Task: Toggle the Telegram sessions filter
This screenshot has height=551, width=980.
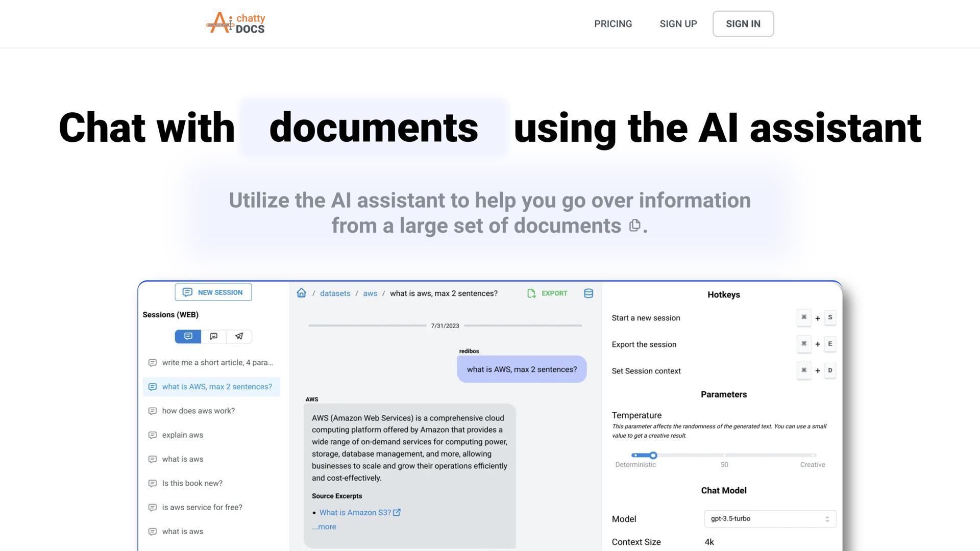Action: tap(239, 336)
